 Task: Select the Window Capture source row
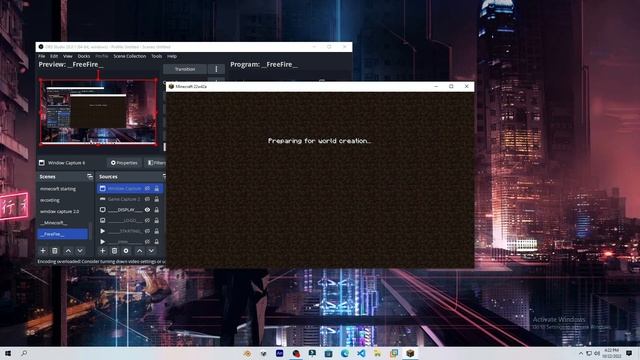tap(130, 189)
